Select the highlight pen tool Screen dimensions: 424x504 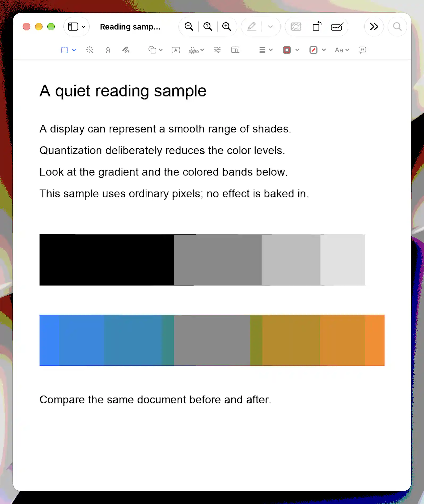(252, 27)
